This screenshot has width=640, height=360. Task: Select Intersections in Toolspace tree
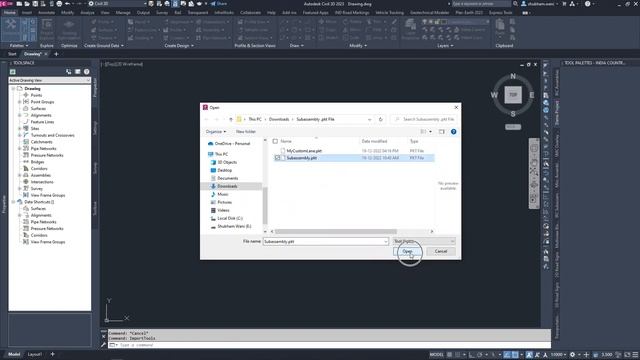click(x=42, y=182)
